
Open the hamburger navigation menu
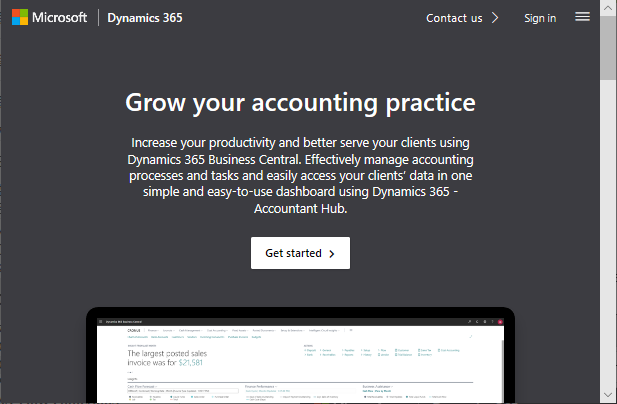582,17
